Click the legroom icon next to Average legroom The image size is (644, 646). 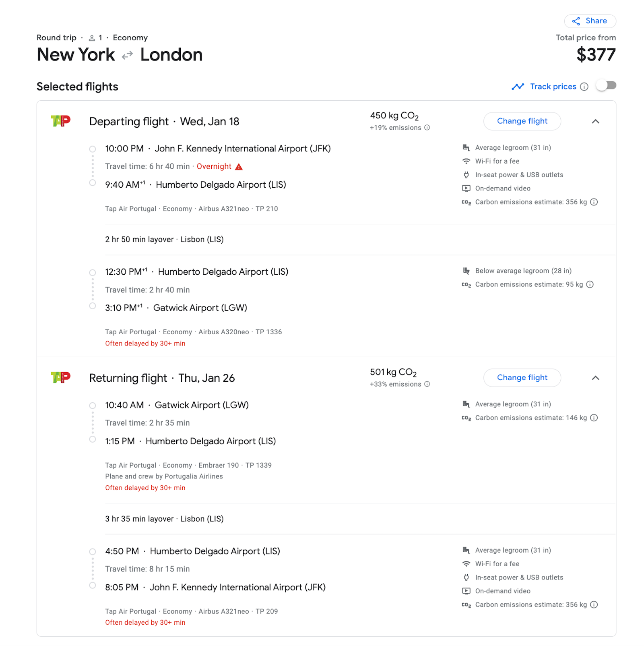(x=466, y=147)
